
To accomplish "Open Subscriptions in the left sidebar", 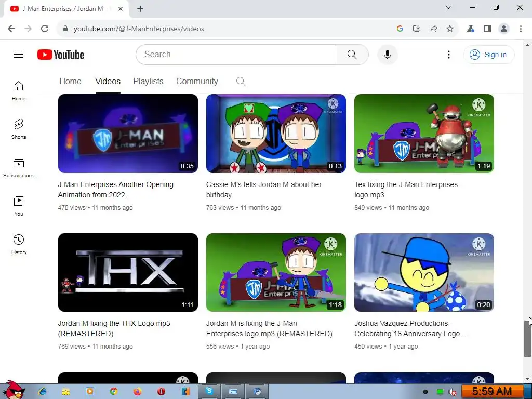I will click(19, 168).
